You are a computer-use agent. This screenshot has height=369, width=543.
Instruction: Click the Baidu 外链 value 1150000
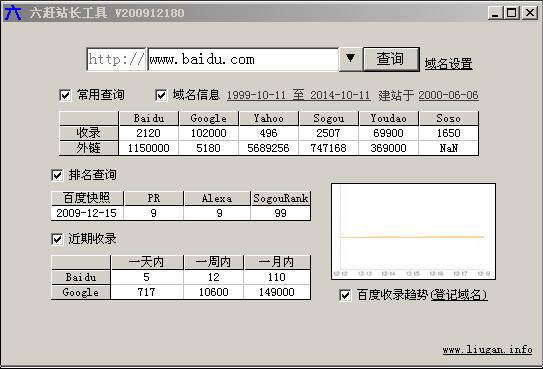point(149,148)
